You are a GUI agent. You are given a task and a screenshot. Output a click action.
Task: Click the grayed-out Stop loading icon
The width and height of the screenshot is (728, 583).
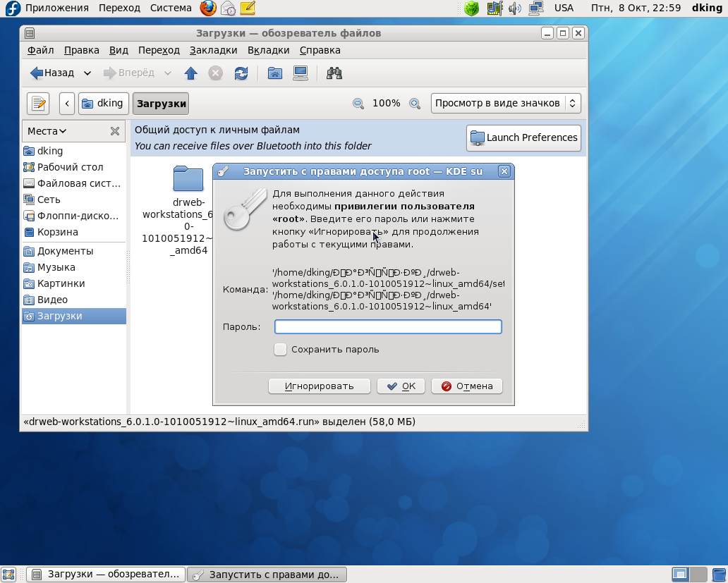(x=215, y=73)
